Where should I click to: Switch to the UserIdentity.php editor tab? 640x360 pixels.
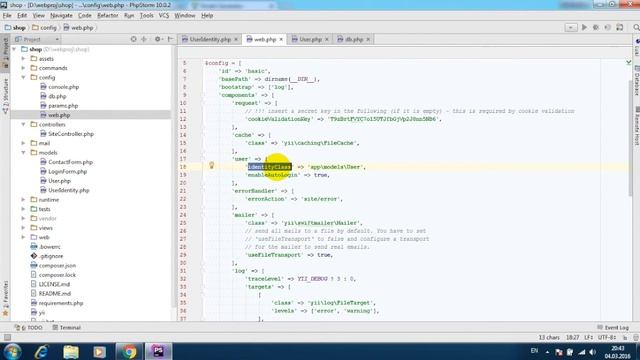point(210,39)
